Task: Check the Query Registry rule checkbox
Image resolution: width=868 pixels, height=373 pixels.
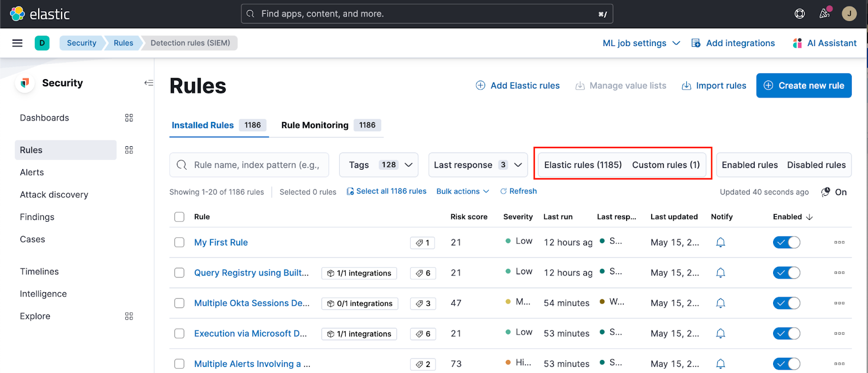Action: [x=180, y=273]
